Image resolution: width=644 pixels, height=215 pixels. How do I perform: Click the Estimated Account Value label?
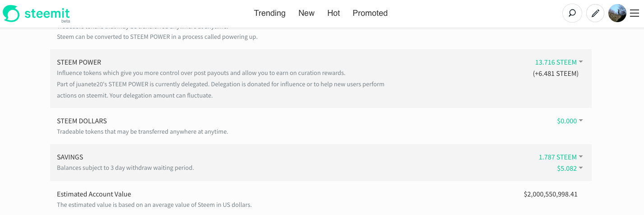[x=94, y=194]
